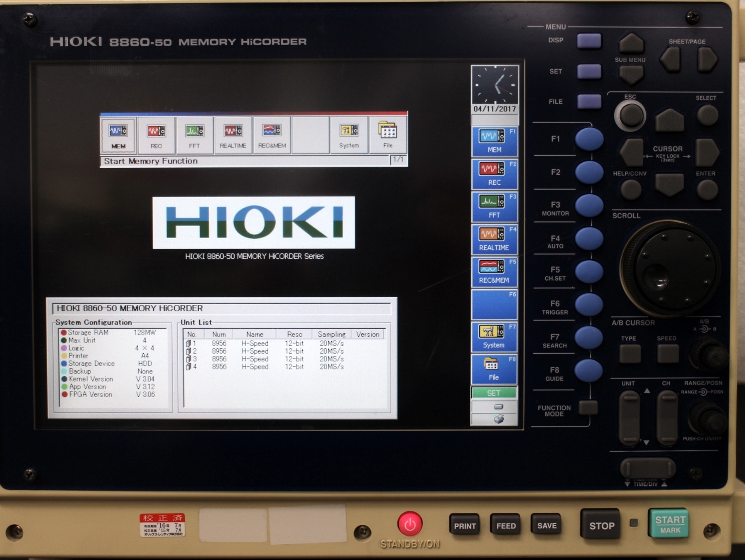Screen dimensions: 745x560
Task: Select the MEM icon in the function bar
Action: point(118,135)
